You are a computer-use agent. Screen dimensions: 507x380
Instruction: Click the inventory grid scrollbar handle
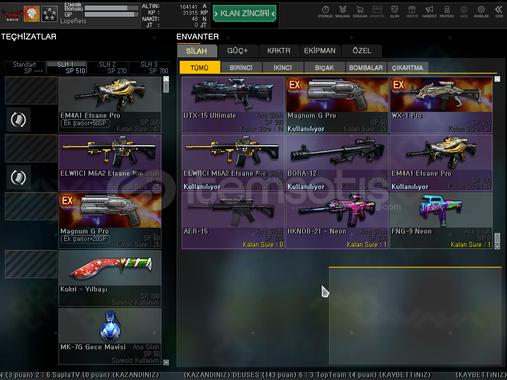[497, 239]
